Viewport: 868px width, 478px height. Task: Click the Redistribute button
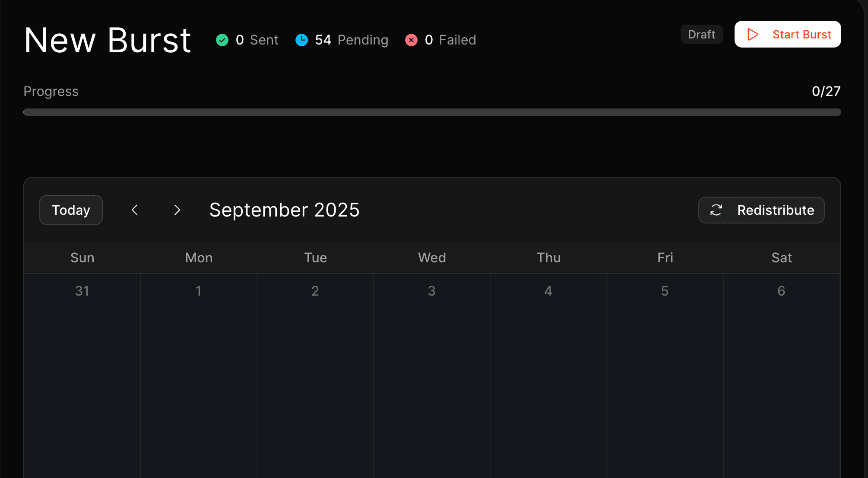(x=761, y=210)
